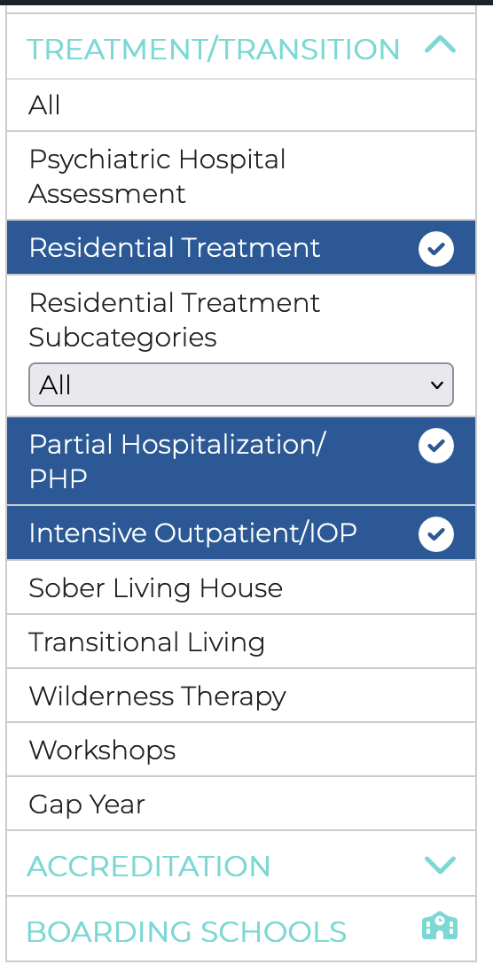
Task: Select Psychiatric Hospital Assessment
Action: (241, 176)
